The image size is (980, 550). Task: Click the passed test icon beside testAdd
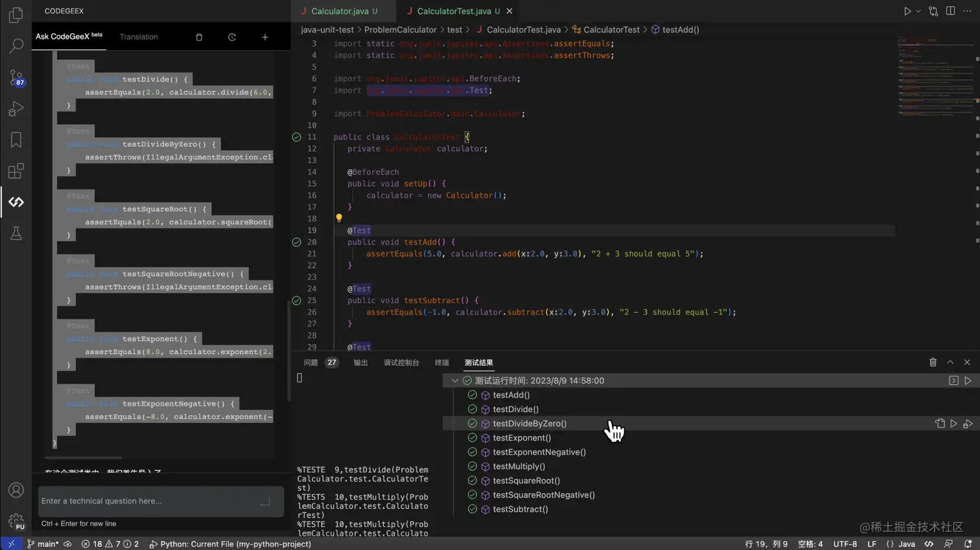click(296, 242)
